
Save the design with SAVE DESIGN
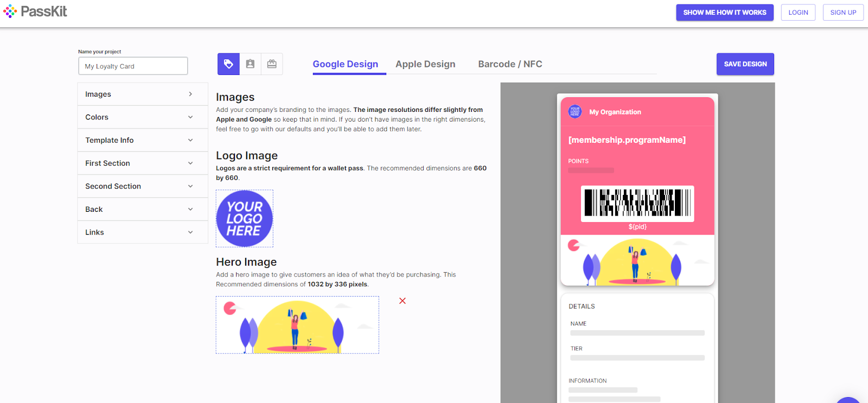(745, 64)
